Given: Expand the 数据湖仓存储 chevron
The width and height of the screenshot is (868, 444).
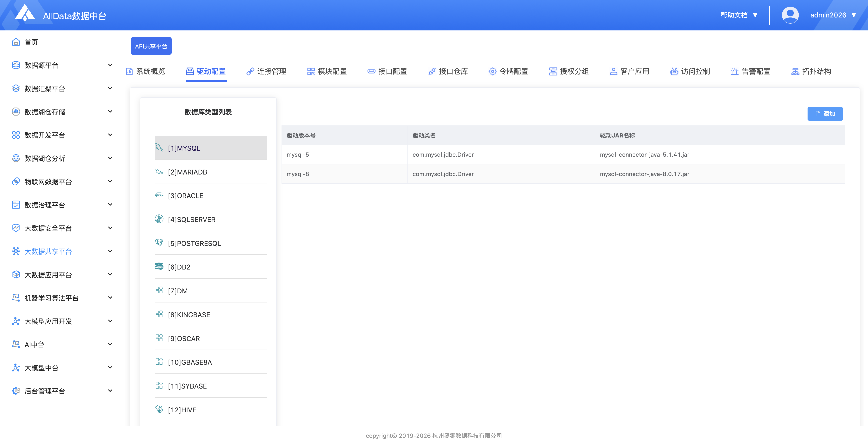Looking at the screenshot, I should click(x=110, y=111).
